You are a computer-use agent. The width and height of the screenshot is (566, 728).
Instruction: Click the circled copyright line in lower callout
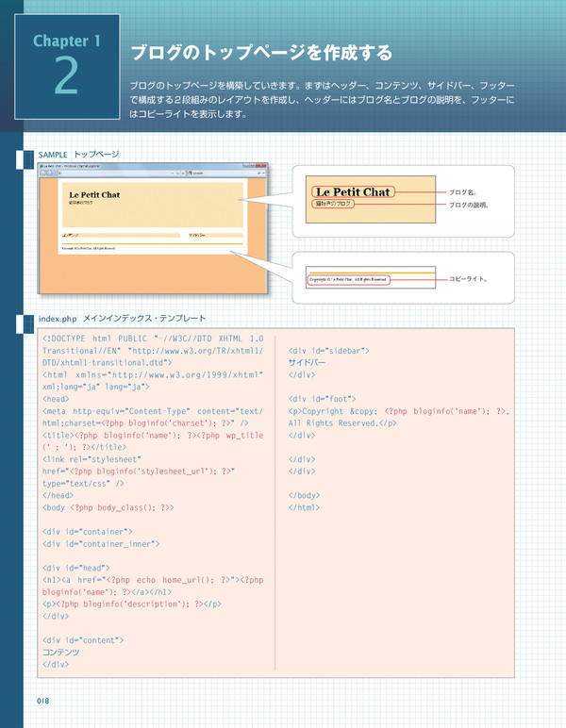click(x=349, y=279)
